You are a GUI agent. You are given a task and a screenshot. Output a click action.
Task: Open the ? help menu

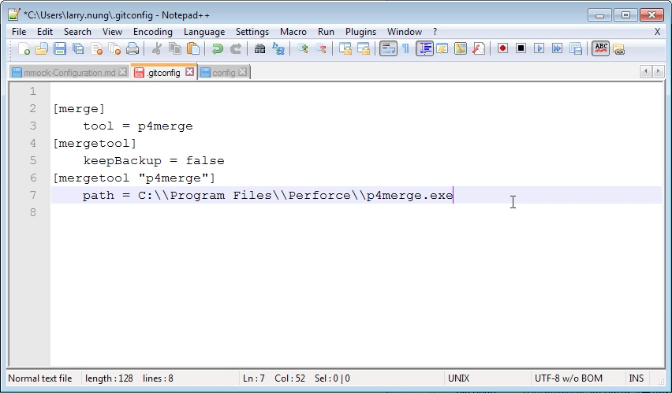click(435, 32)
